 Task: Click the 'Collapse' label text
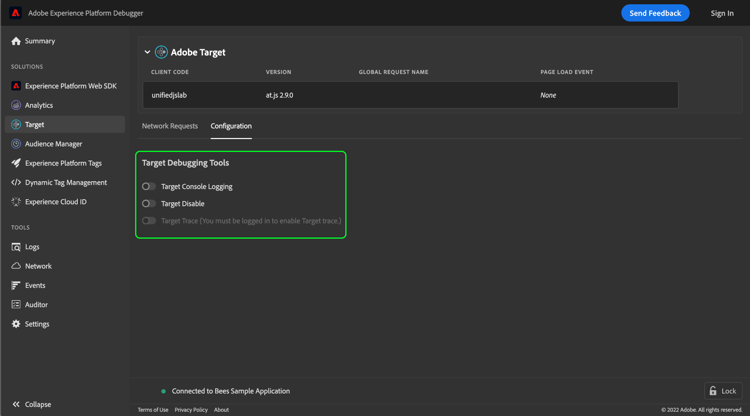38,405
